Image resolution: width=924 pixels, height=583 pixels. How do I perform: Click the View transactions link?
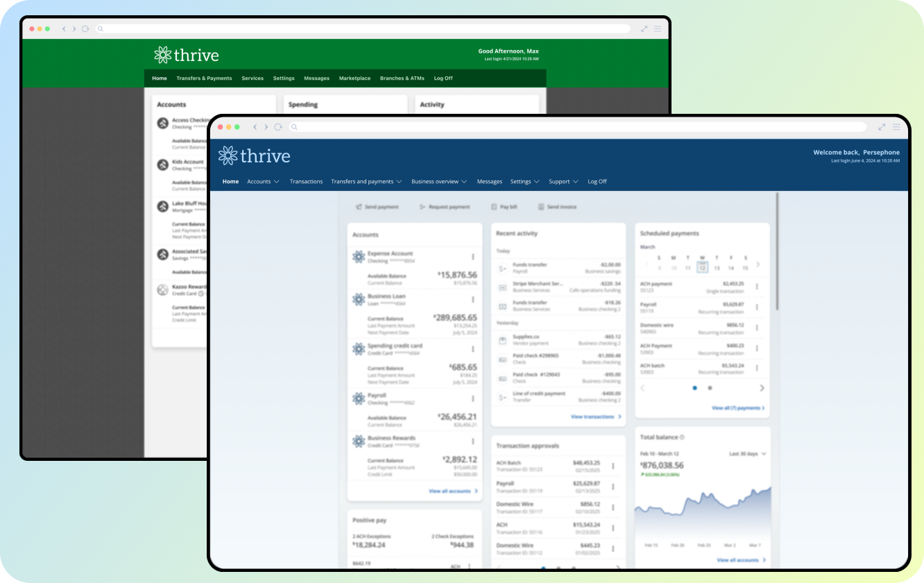(596, 416)
